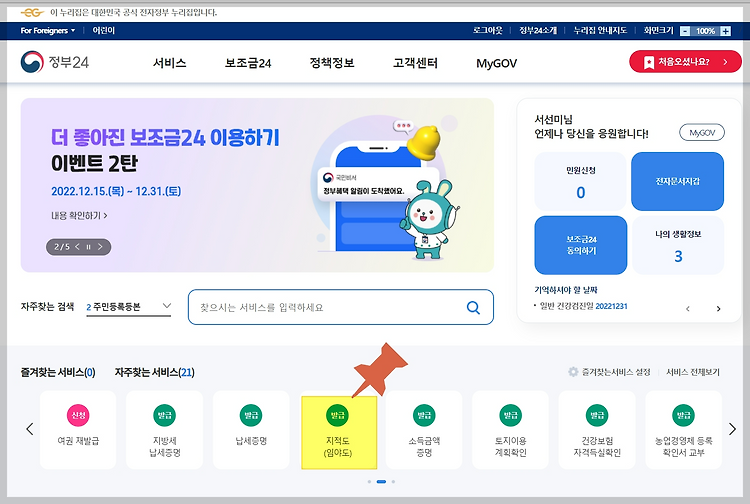
Task: Open the 여권 재발급 service card
Action: pyautogui.click(x=78, y=429)
